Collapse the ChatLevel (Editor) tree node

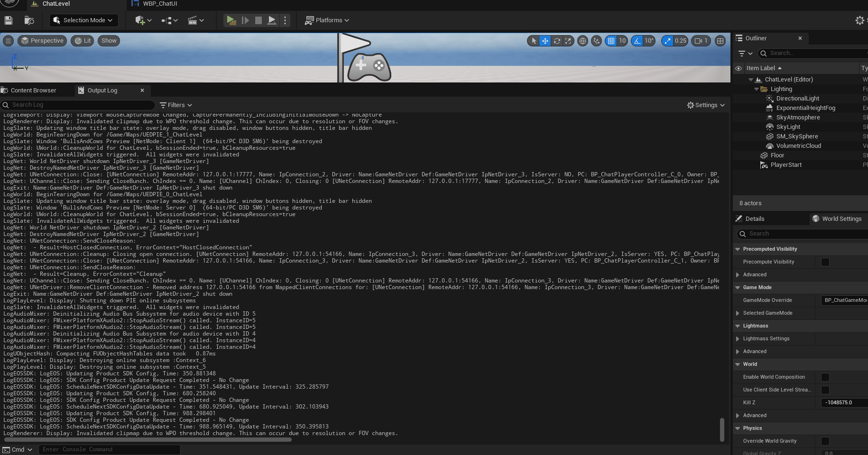(751, 80)
